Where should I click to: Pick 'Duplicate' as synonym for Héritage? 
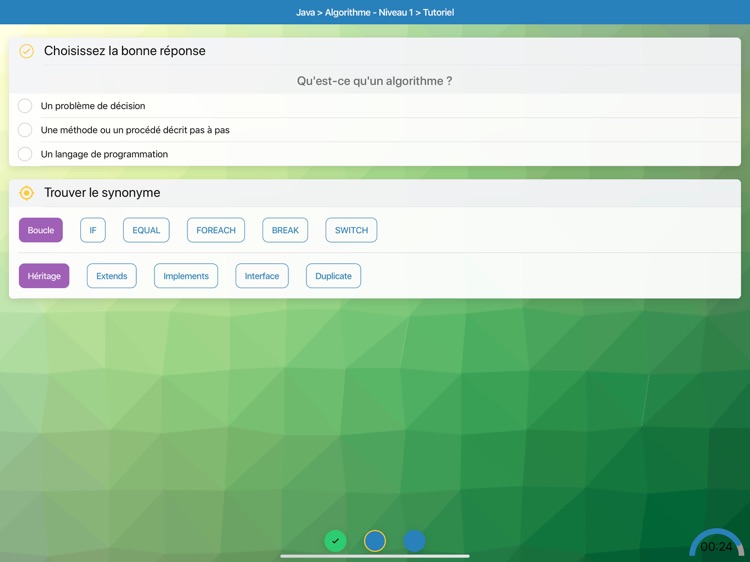tap(333, 276)
